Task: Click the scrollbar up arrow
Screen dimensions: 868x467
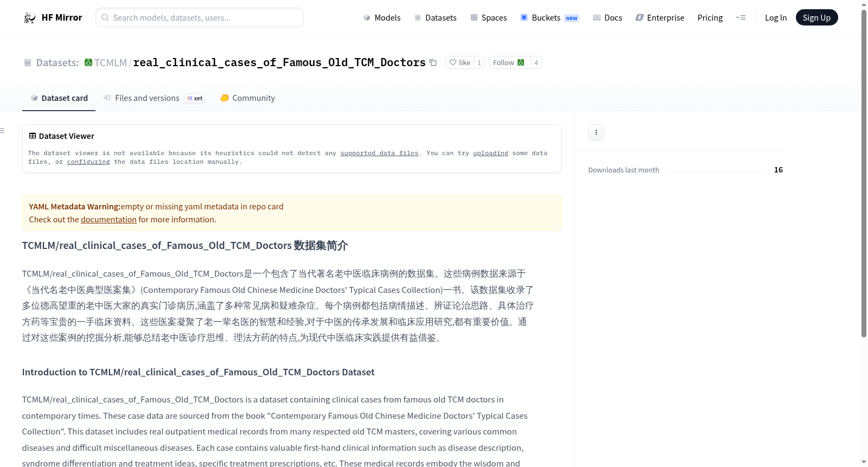Action: click(864, 4)
